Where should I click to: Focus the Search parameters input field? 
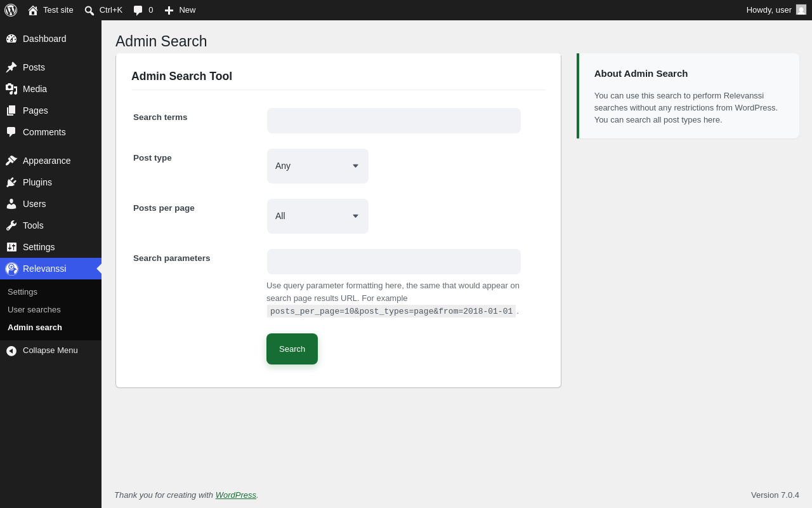pyautogui.click(x=394, y=262)
